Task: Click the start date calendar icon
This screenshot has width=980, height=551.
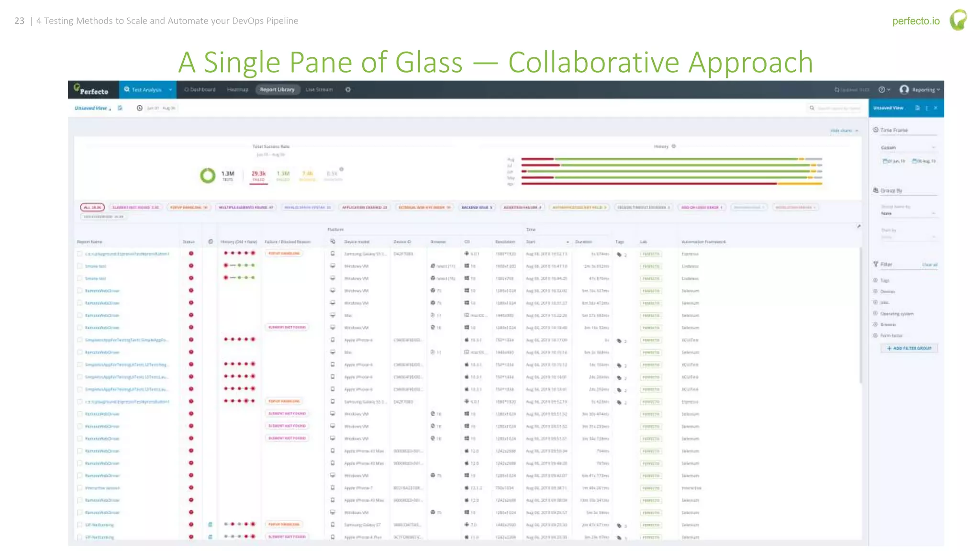Action: 885,161
